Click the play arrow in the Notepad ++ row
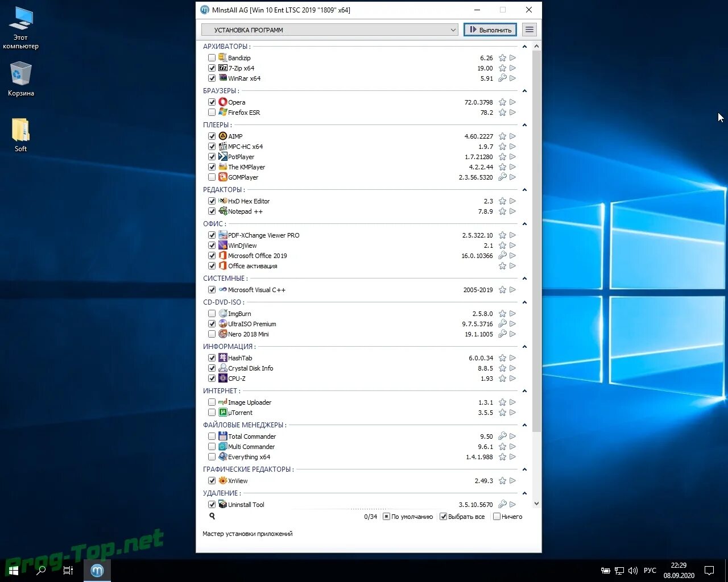 point(512,211)
